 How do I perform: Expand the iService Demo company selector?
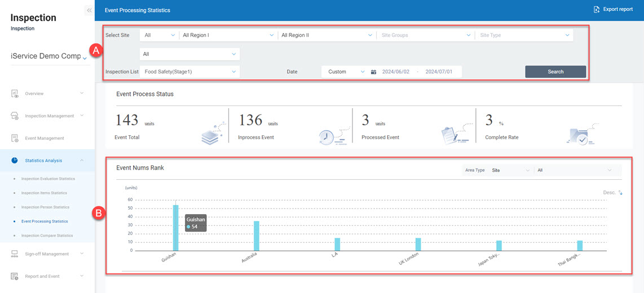85,57
